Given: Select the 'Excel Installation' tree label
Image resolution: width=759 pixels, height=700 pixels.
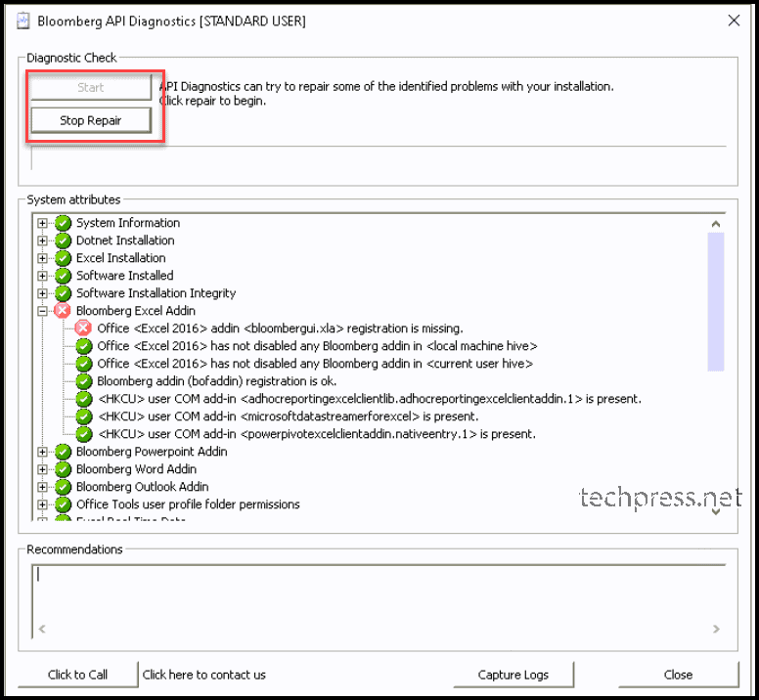Looking at the screenshot, I should click(x=120, y=258).
